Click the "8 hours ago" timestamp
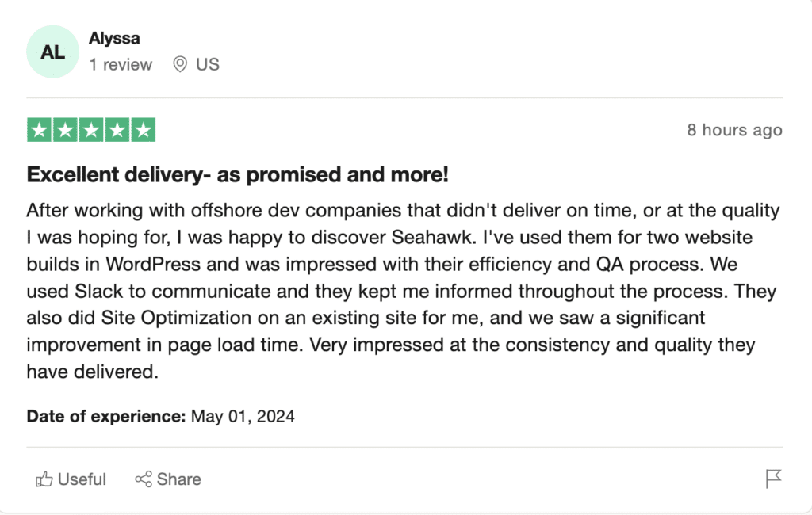The image size is (812, 515). pyautogui.click(x=734, y=131)
